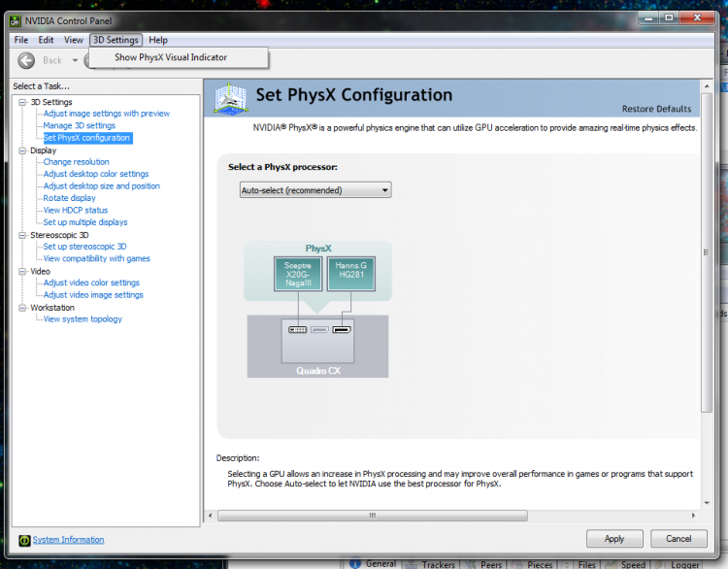
Task: Open the Back history dropdown arrow
Action: point(75,60)
